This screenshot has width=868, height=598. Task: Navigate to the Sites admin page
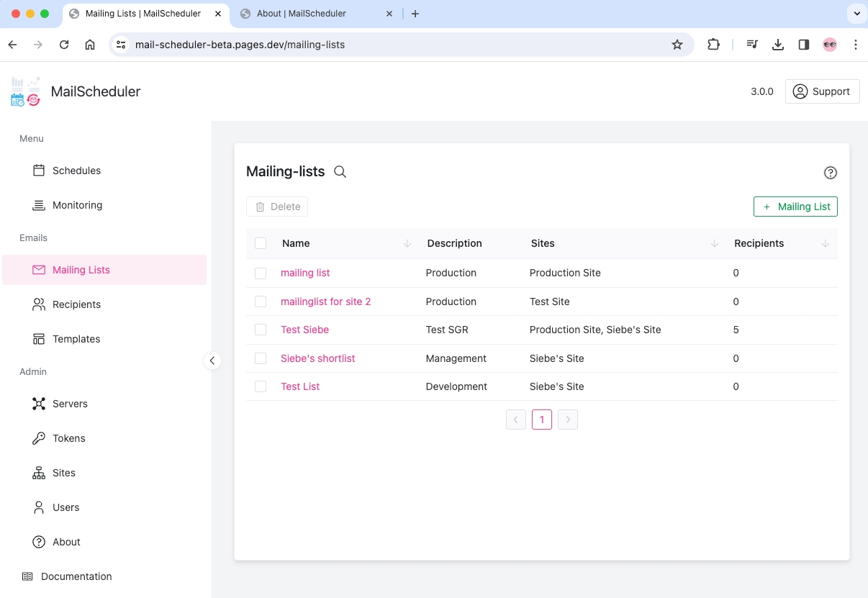(63, 473)
